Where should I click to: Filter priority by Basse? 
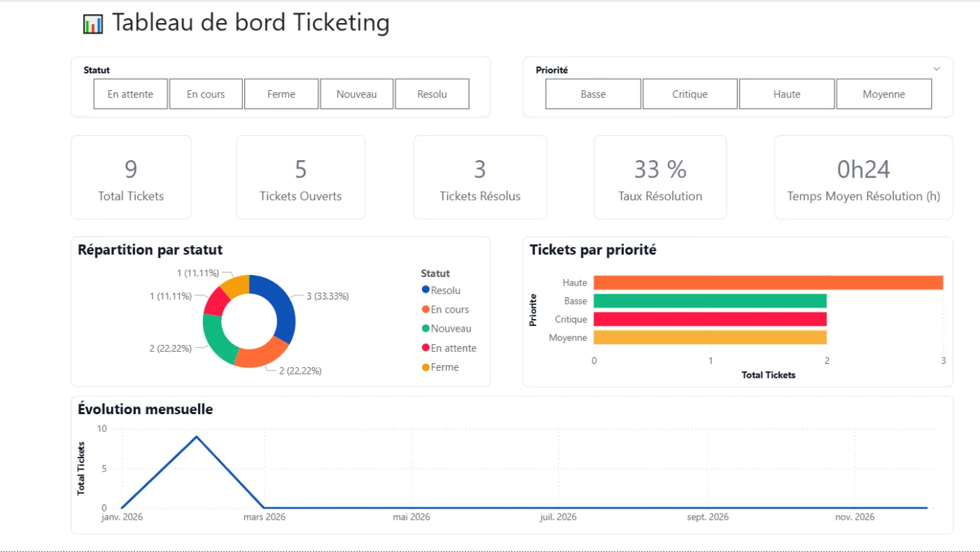[593, 94]
